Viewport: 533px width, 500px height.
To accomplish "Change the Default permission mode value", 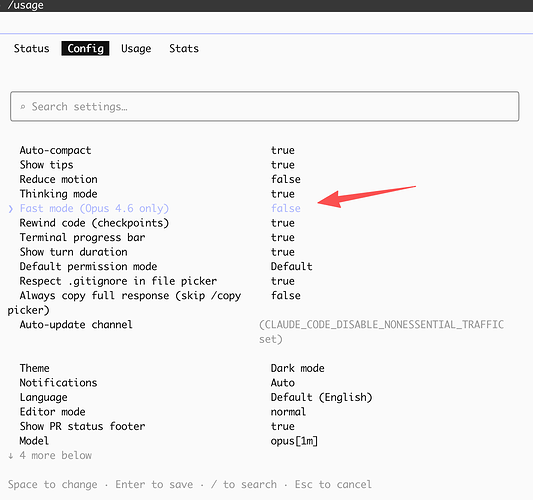I will [291, 266].
